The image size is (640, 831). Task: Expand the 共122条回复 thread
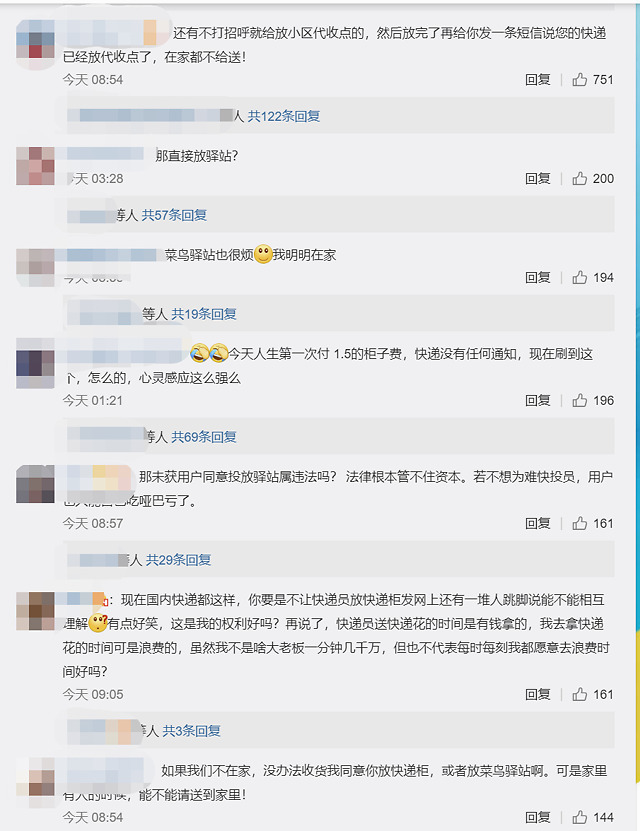point(284,117)
